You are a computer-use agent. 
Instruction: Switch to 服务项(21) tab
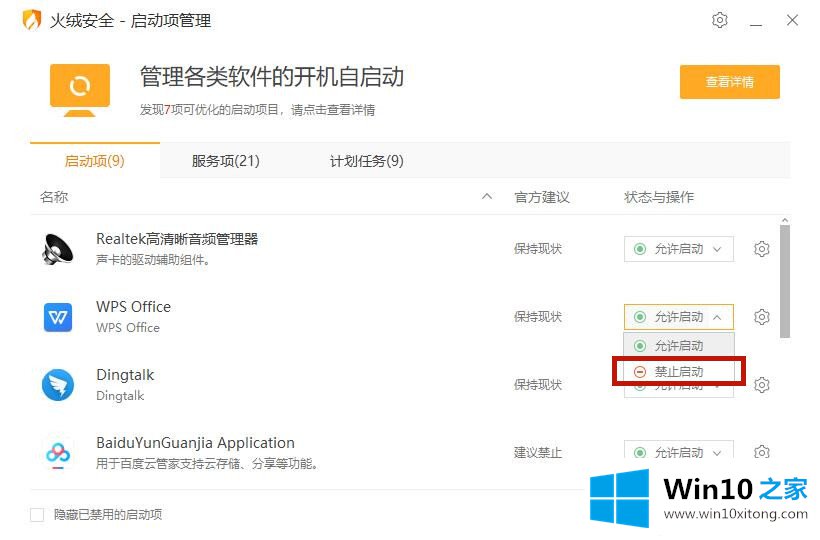pos(225,160)
